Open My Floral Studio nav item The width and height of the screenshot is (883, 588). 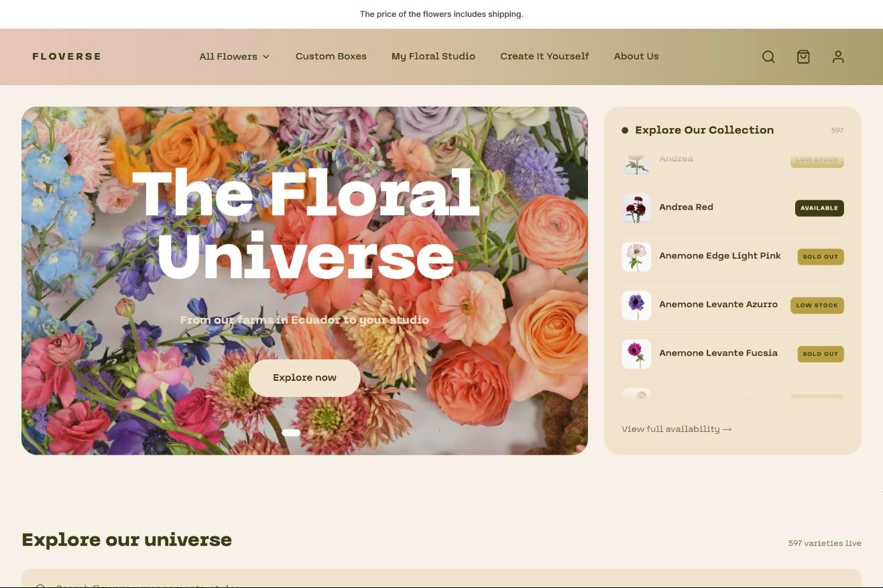pyautogui.click(x=433, y=56)
